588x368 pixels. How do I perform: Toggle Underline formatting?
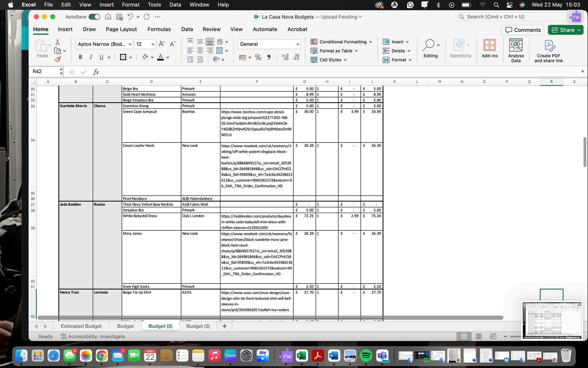(101, 57)
